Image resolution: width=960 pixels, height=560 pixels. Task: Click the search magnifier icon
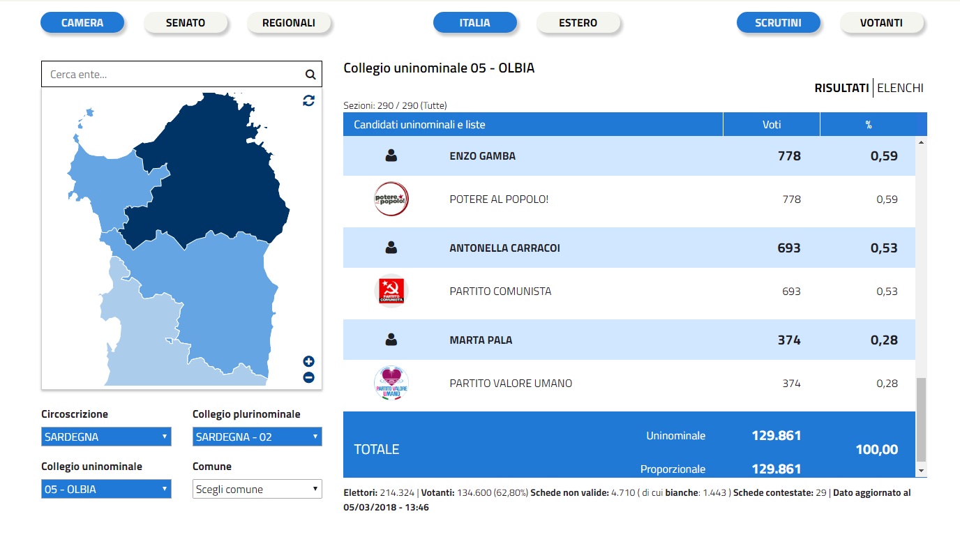click(310, 75)
